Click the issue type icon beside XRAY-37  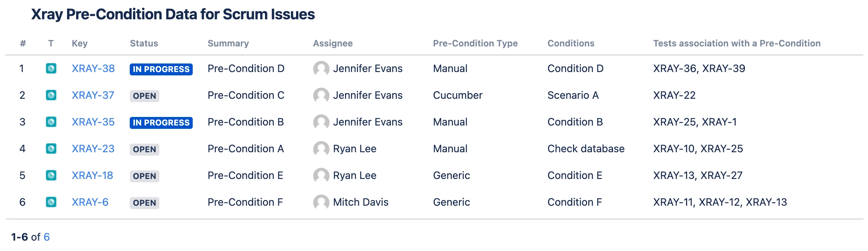pyautogui.click(x=51, y=95)
